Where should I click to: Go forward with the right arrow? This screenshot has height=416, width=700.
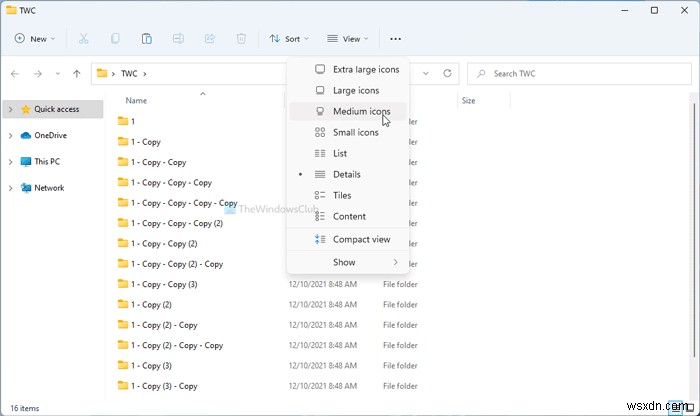click(x=38, y=74)
